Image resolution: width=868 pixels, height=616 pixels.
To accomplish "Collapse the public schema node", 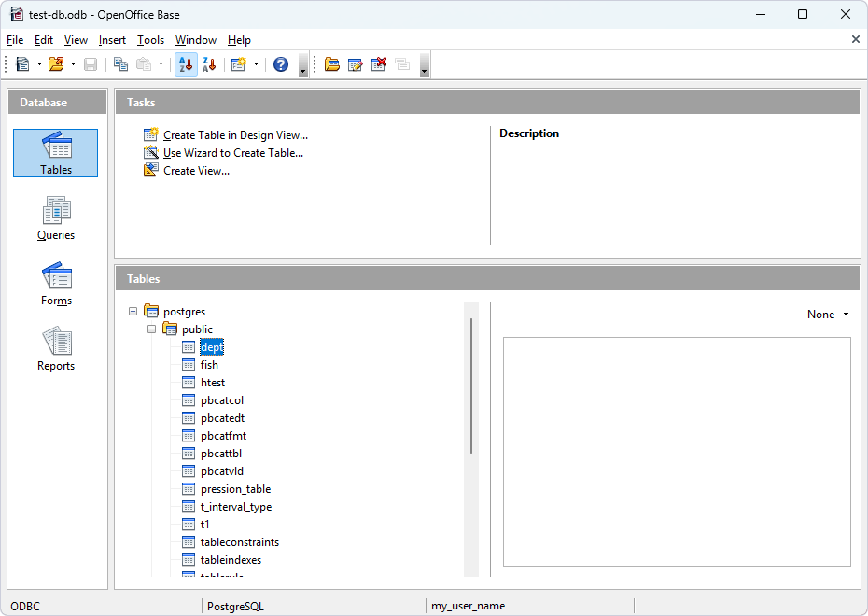I will tap(151, 329).
